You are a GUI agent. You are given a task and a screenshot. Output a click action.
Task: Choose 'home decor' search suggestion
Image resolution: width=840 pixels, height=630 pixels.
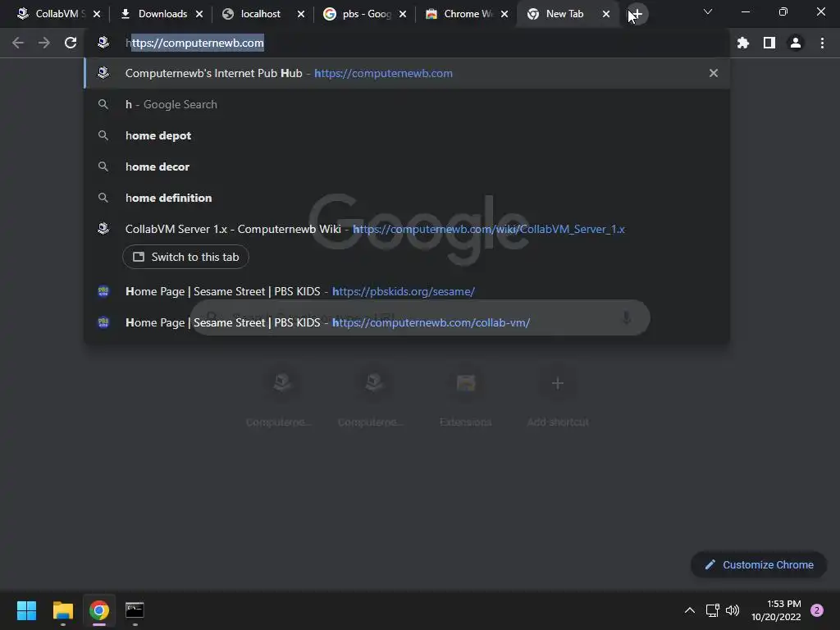407,167
